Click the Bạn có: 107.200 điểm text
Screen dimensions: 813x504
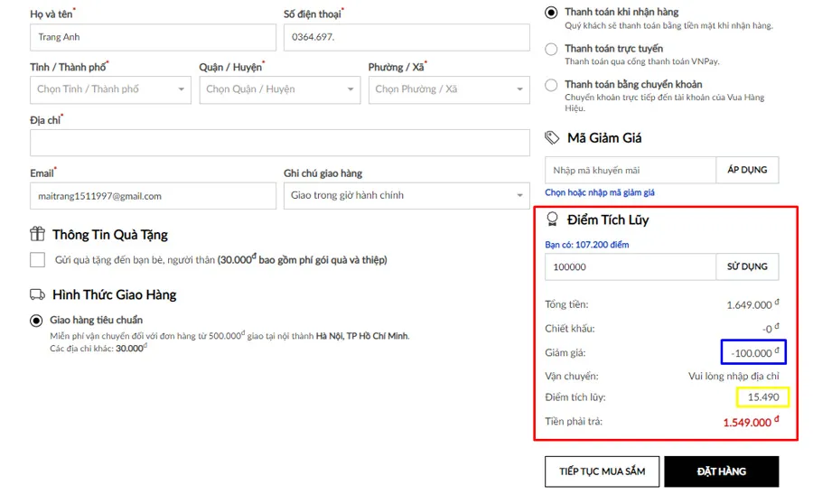(x=587, y=244)
